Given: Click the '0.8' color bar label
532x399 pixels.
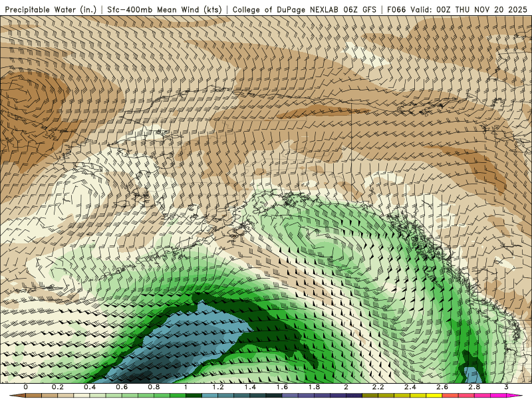Looking at the screenshot, I should 154,387.
